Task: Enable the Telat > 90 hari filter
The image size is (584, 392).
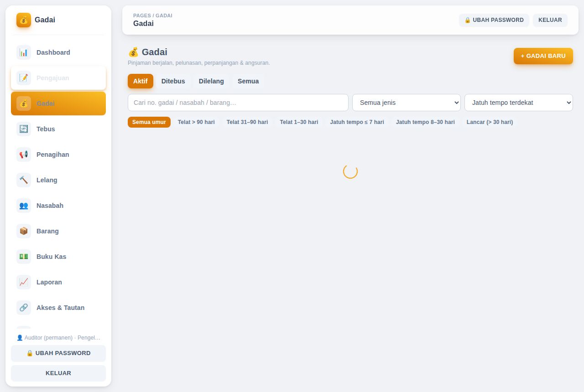Action: [x=196, y=122]
